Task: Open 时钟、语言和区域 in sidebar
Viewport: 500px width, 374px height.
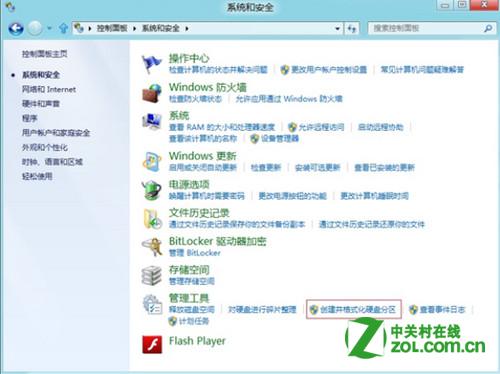Action: click(x=52, y=162)
